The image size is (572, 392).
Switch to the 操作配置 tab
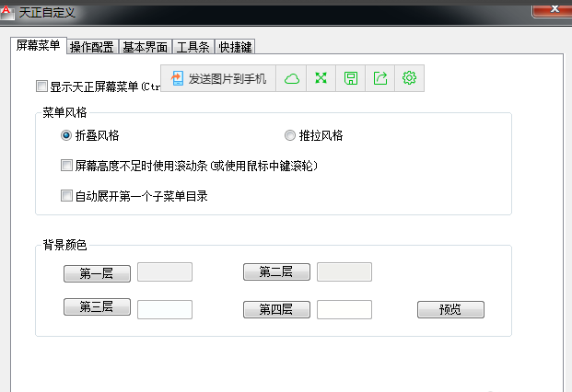tap(92, 47)
